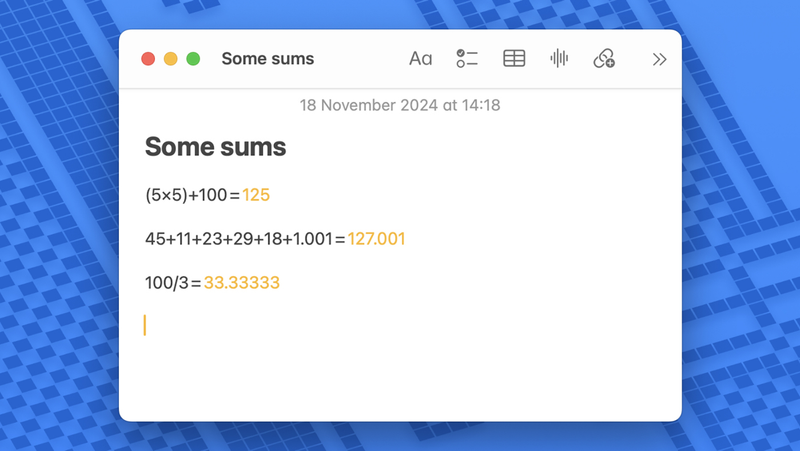Click the result 33.33333
800x451 pixels.
coord(241,283)
